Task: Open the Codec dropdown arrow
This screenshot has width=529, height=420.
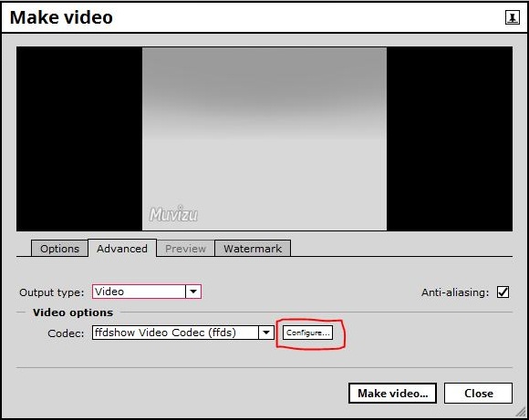Action: click(266, 333)
